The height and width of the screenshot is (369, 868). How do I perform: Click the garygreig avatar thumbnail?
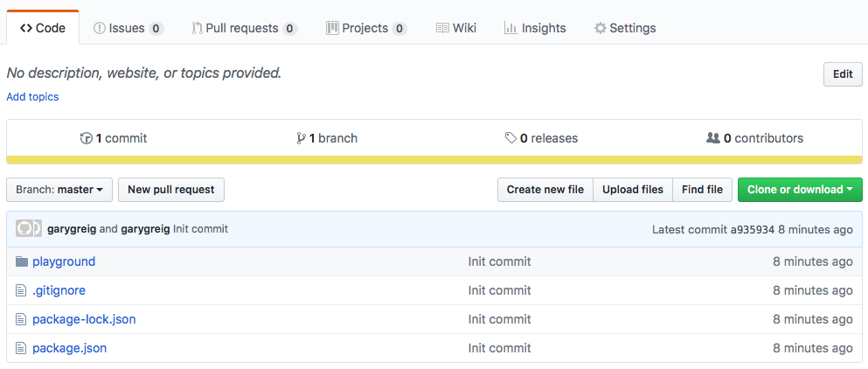28,229
